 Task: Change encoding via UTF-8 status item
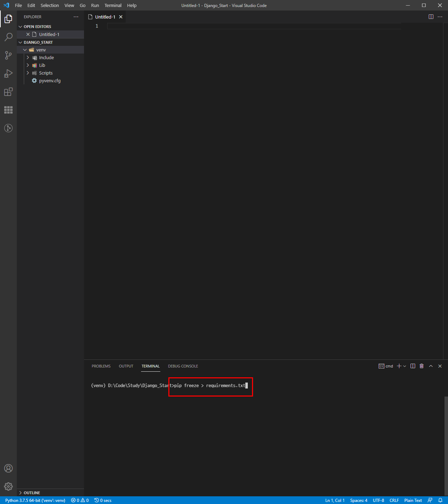(378, 500)
